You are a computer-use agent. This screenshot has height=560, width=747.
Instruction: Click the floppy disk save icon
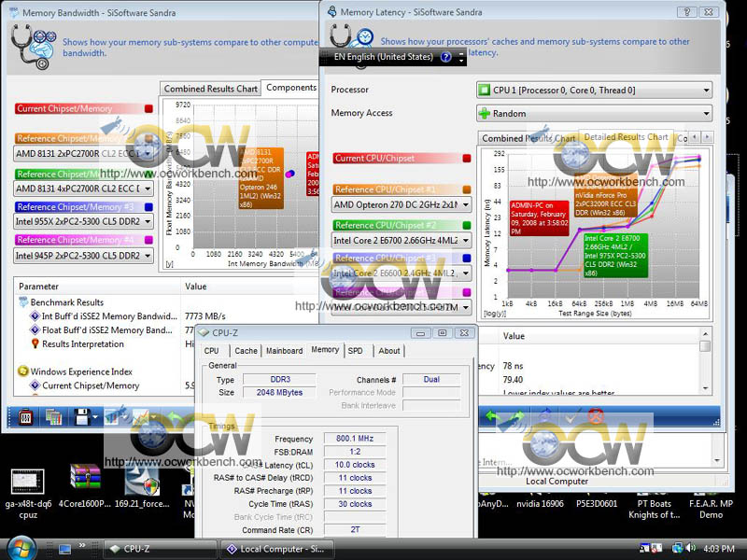click(81, 417)
